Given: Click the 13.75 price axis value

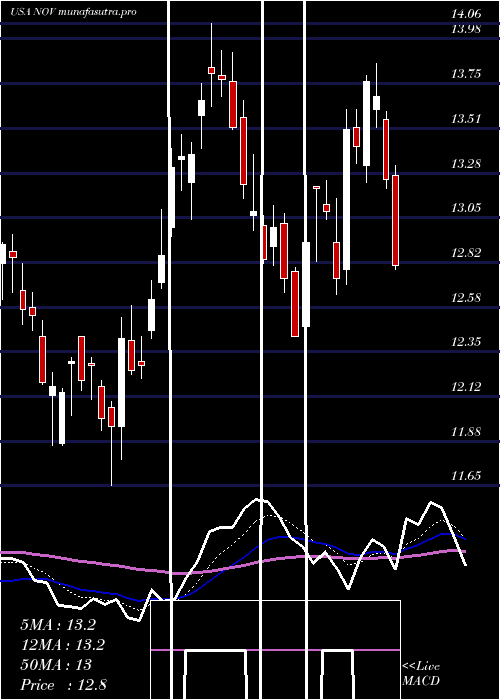Looking at the screenshot, I should click(x=466, y=74).
